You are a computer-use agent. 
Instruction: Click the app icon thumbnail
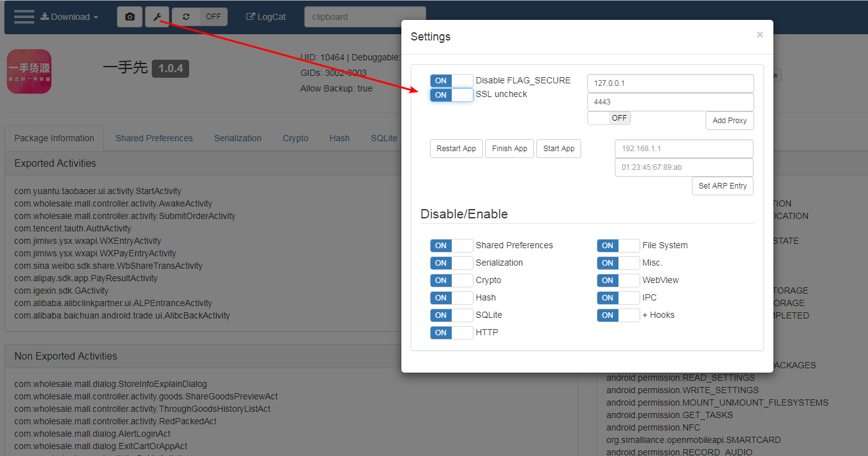pyautogui.click(x=29, y=72)
